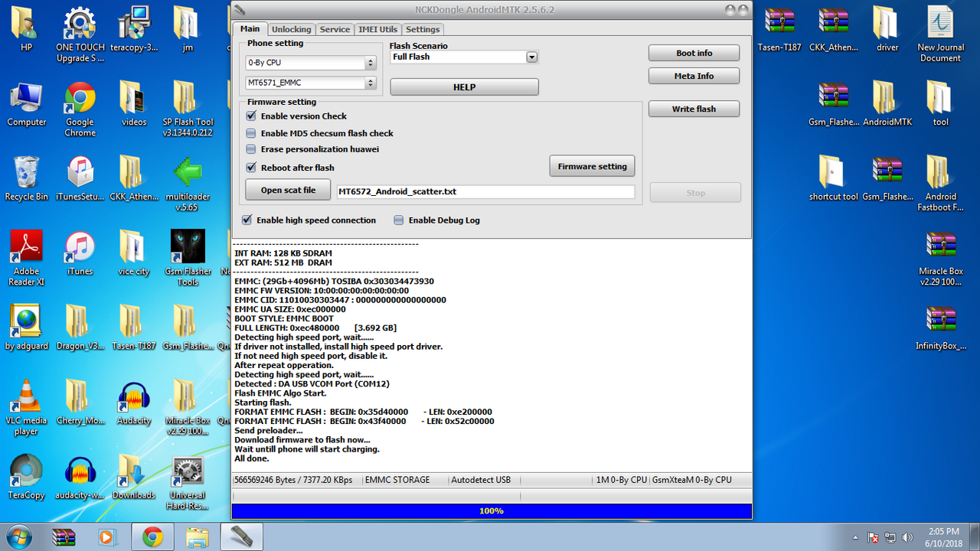The width and height of the screenshot is (980, 551).
Task: Click Open scat file button
Action: click(x=288, y=190)
